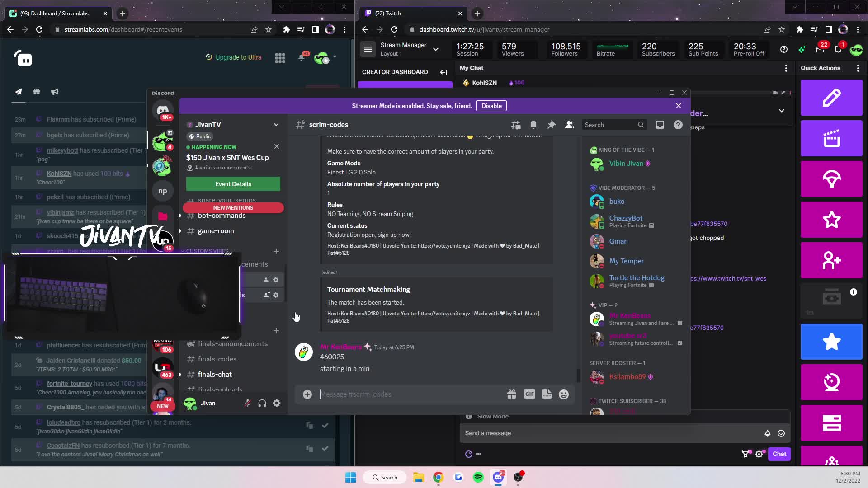Open finals-announcements channel
This screenshot has width=868, height=488.
point(232,344)
